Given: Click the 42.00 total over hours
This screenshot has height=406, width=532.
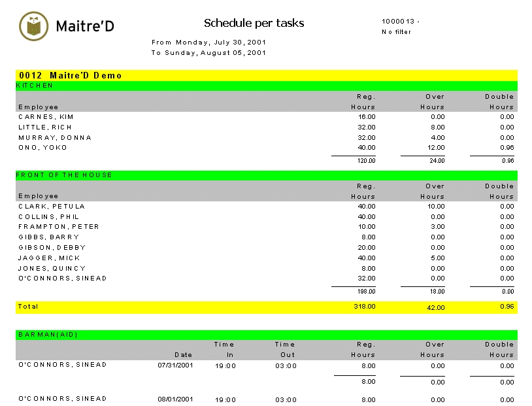Looking at the screenshot, I should point(435,307).
